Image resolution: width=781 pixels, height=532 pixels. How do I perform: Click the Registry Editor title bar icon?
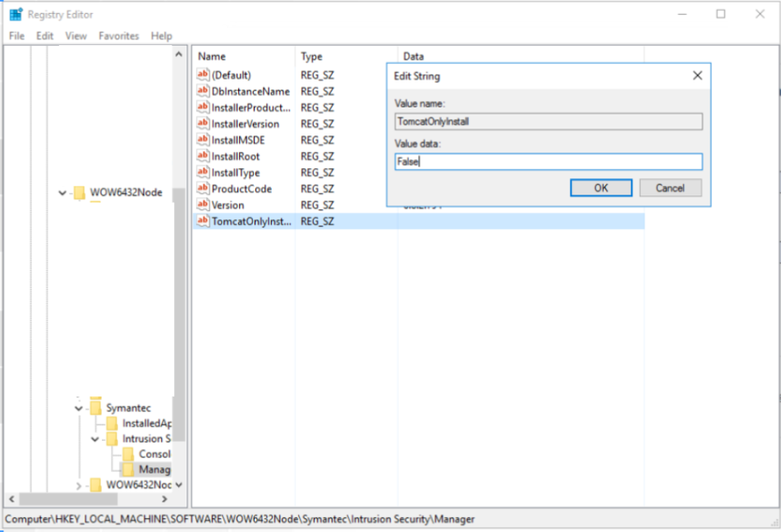click(16, 14)
